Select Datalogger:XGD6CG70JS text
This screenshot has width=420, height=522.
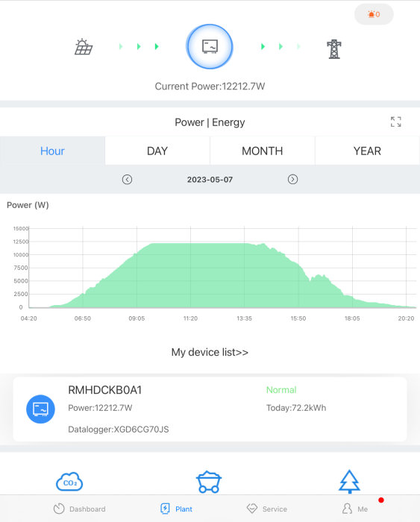pos(118,429)
